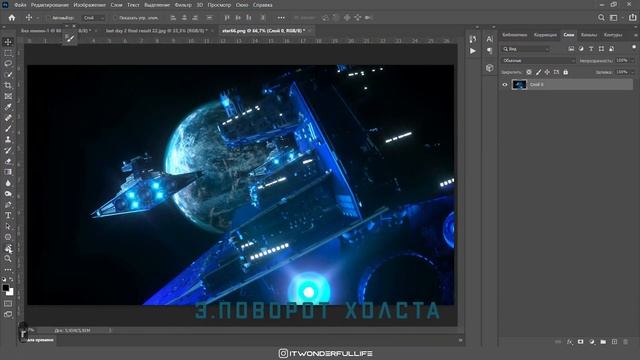Select the Path Selection tool
The image size is (640, 360).
coord(8,226)
